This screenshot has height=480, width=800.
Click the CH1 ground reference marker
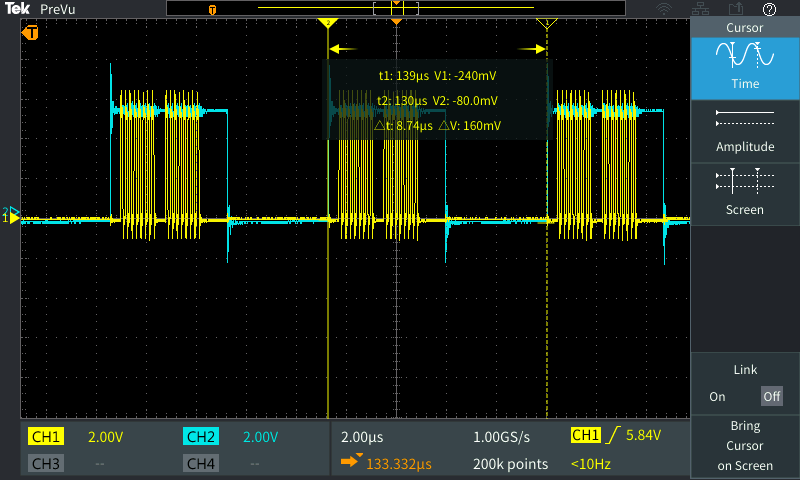click(x=13, y=219)
